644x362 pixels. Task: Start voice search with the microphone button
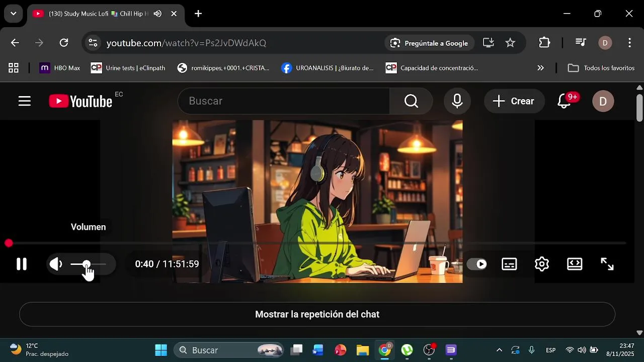457,101
